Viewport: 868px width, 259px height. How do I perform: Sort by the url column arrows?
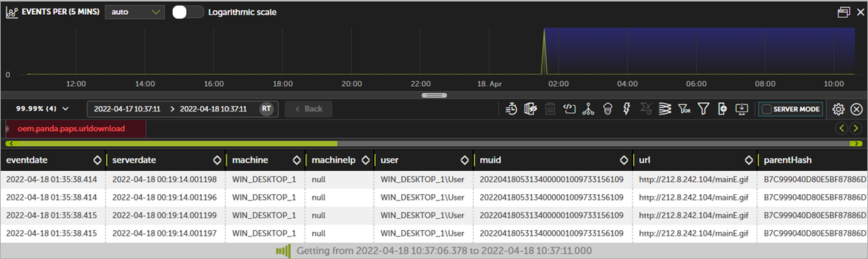[x=748, y=160]
